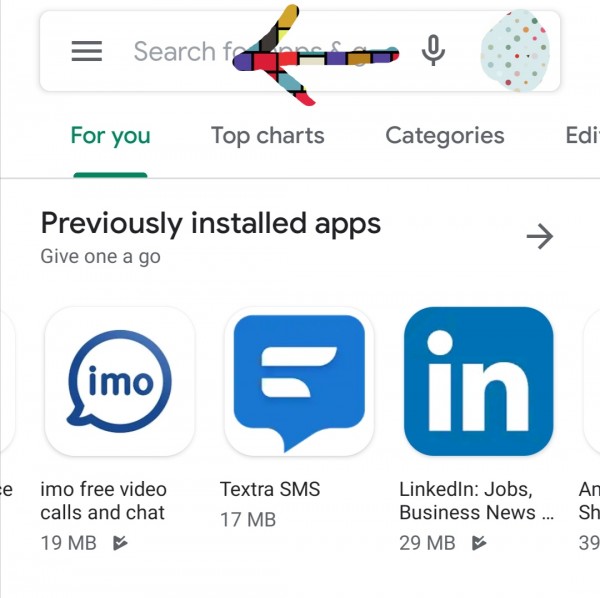Switch to the Top charts tab

[267, 136]
